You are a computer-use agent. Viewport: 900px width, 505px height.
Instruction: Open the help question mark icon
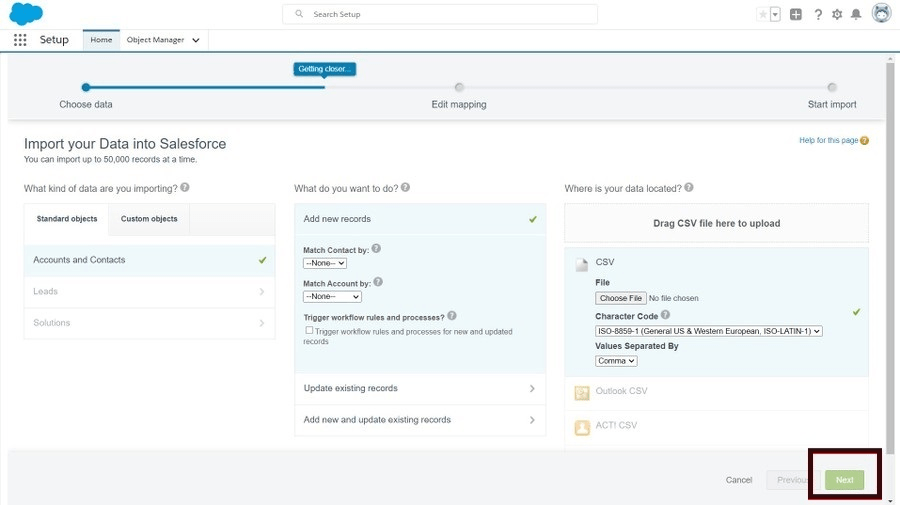[x=818, y=14]
